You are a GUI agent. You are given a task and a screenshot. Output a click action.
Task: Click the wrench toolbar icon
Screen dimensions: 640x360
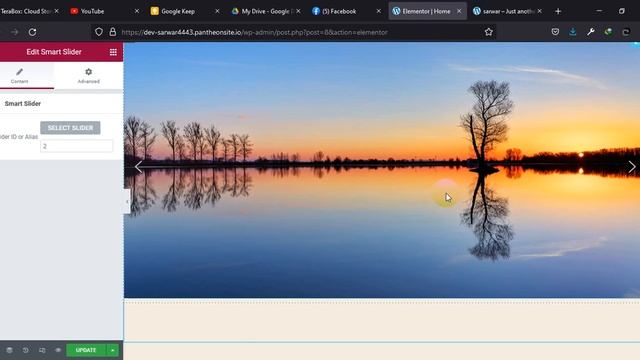(x=591, y=32)
